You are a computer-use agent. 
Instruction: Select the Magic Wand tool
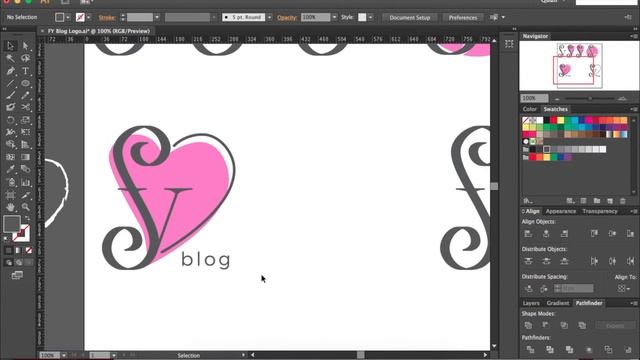click(x=10, y=58)
